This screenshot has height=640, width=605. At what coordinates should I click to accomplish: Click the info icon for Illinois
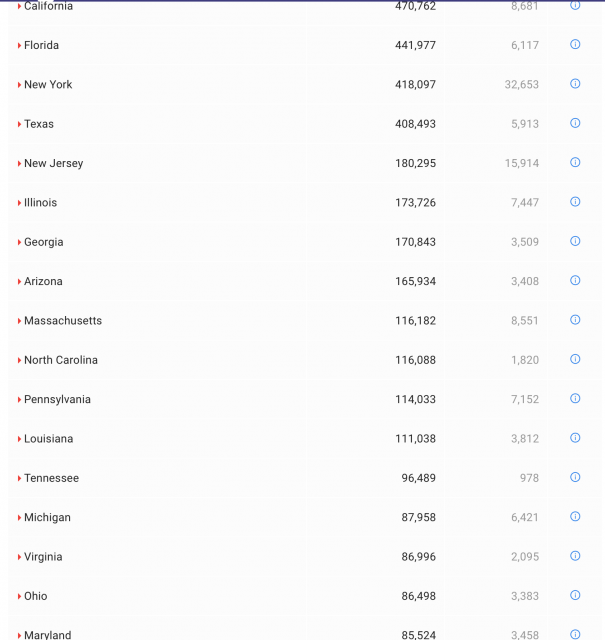pyautogui.click(x=575, y=202)
